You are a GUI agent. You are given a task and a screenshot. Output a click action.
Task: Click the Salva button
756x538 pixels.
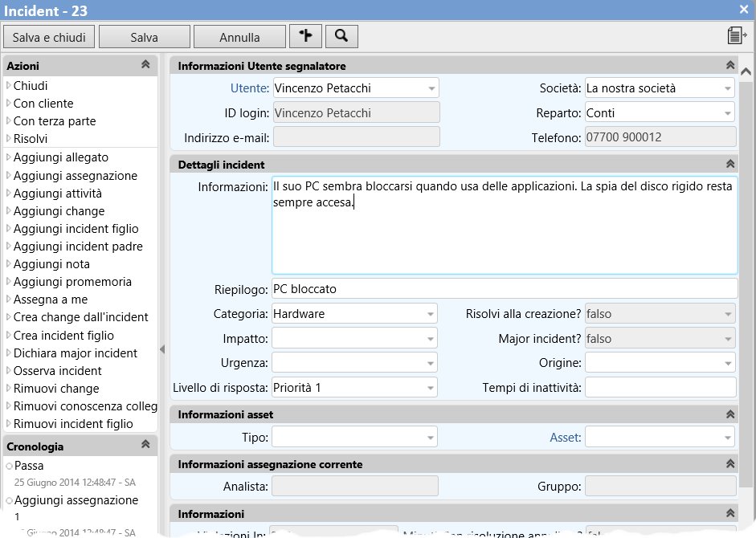(x=144, y=37)
